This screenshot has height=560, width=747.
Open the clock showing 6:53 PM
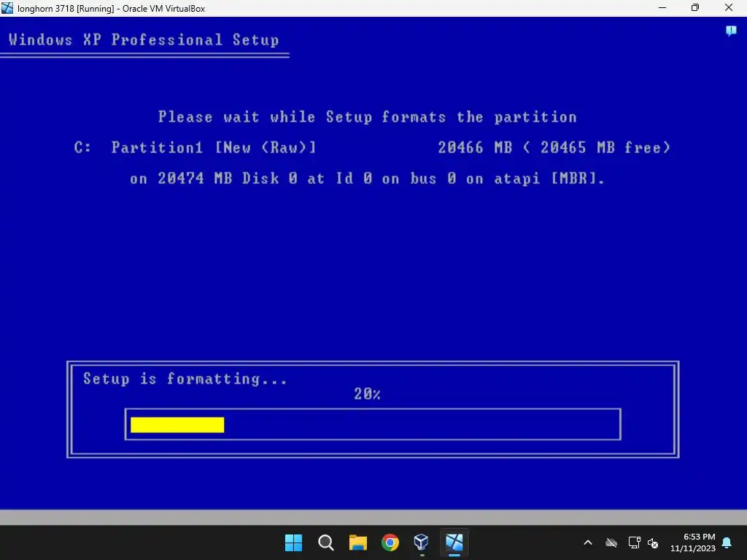(699, 537)
